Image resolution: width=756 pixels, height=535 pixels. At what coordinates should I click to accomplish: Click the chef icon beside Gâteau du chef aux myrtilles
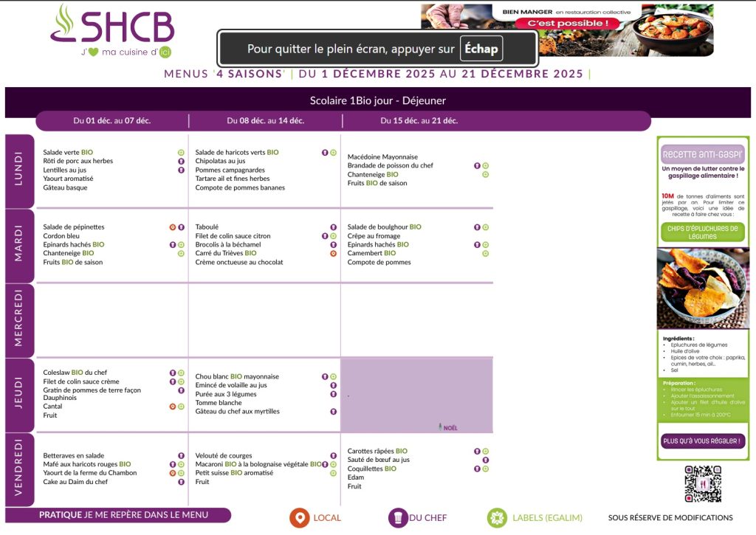[x=333, y=412]
